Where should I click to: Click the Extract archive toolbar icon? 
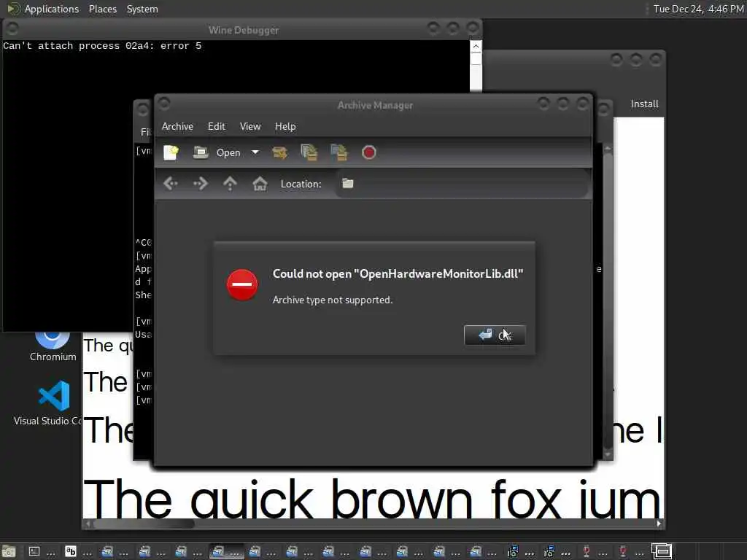[279, 152]
